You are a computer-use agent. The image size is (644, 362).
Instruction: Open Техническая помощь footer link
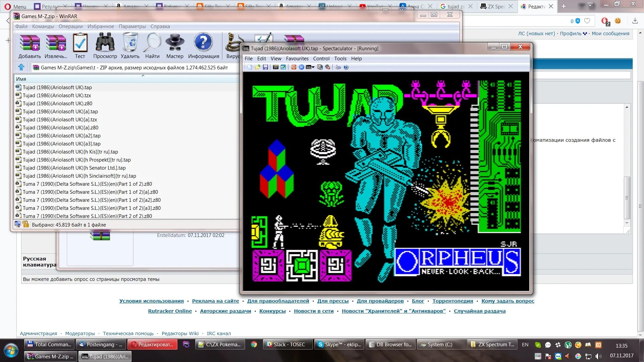pyautogui.click(x=128, y=333)
